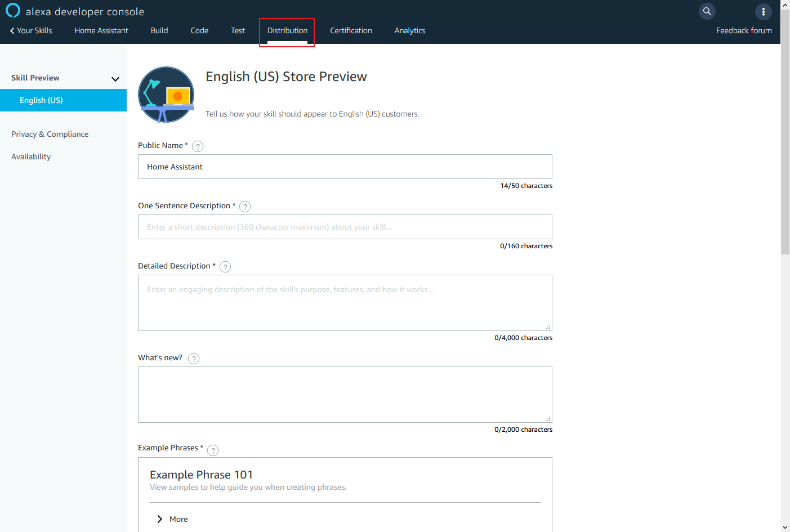Click the skill desk lamp illustration
Viewport: 790px width, 532px height.
coord(166,95)
